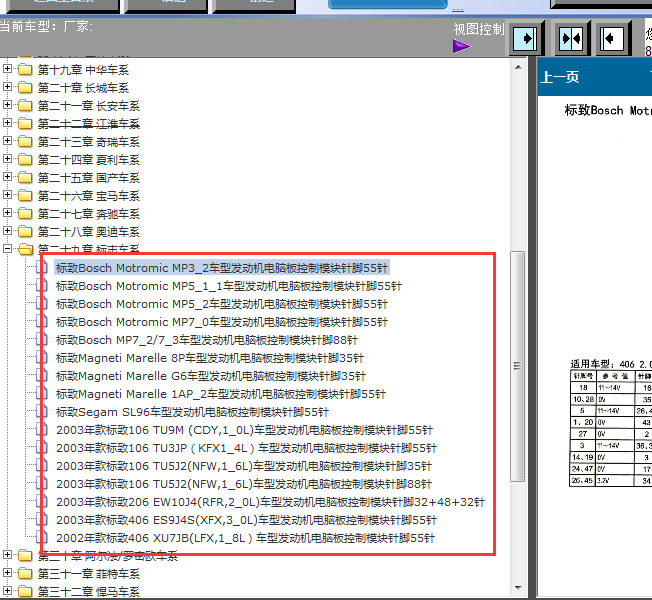
Task: Open 2003年款标致106 TU5J2 35针 document
Action: 244,466
